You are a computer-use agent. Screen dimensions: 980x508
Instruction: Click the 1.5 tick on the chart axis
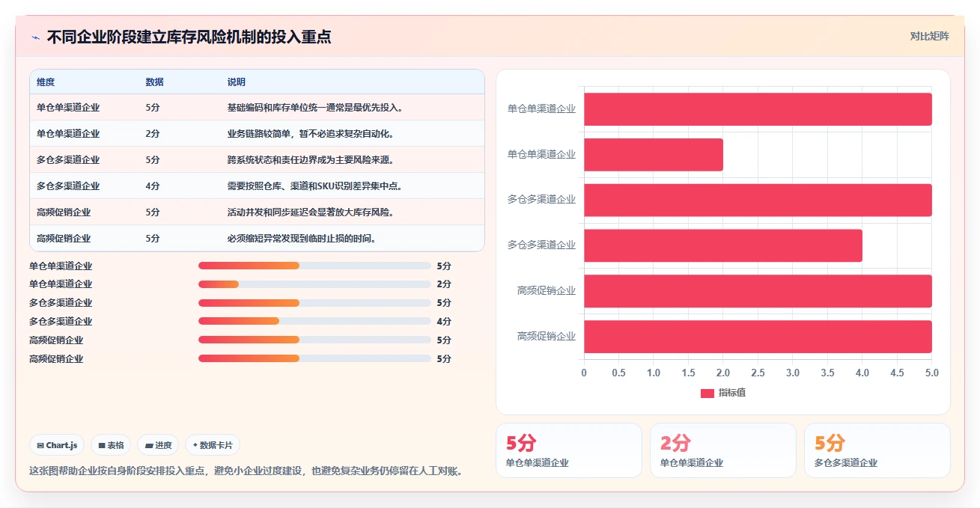[689, 373]
